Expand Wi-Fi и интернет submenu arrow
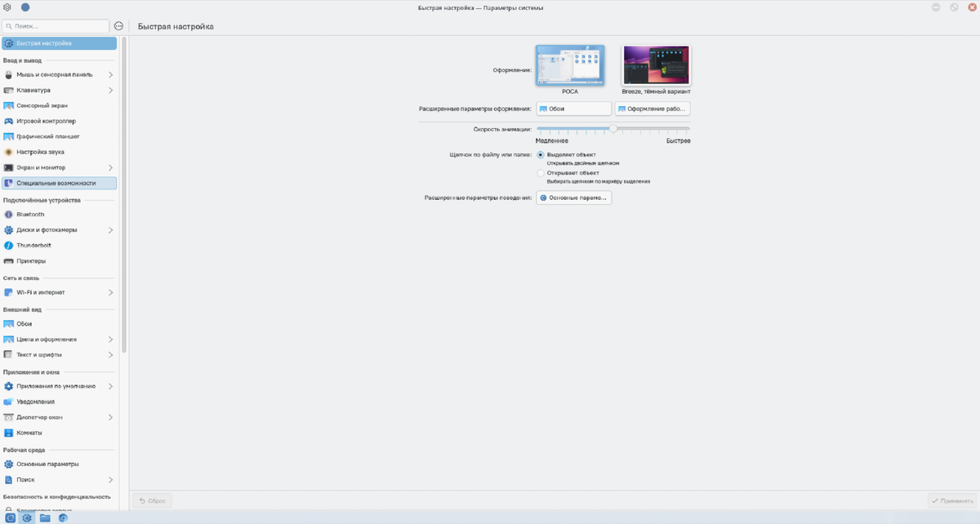This screenshot has height=524, width=980. [x=110, y=292]
